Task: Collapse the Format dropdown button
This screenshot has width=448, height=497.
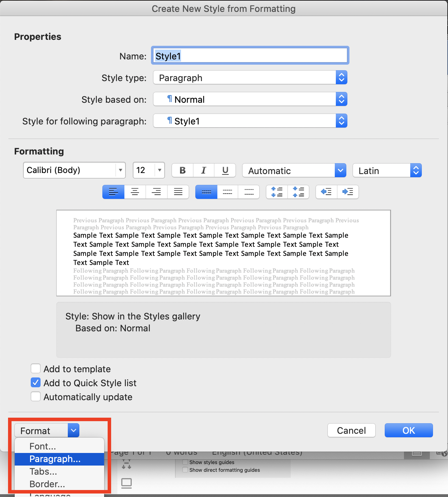Action: click(47, 431)
